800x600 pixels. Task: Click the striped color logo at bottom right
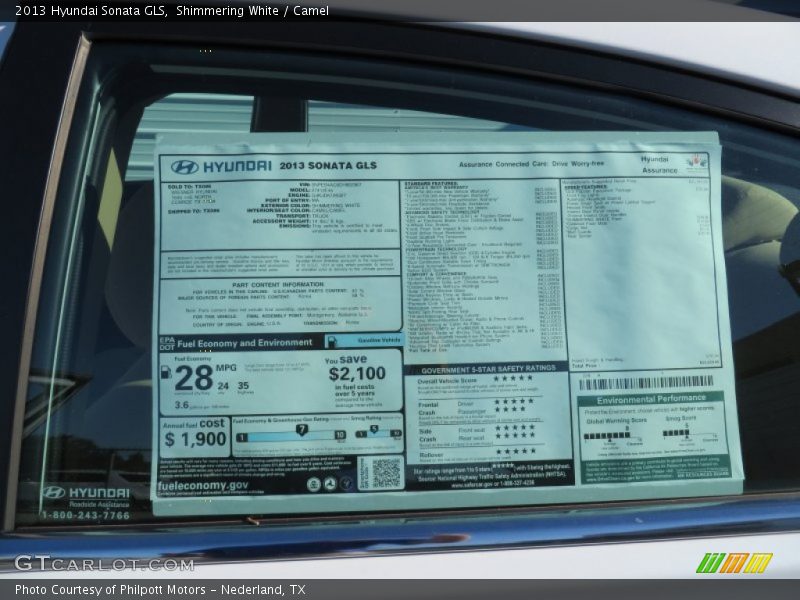tap(734, 563)
